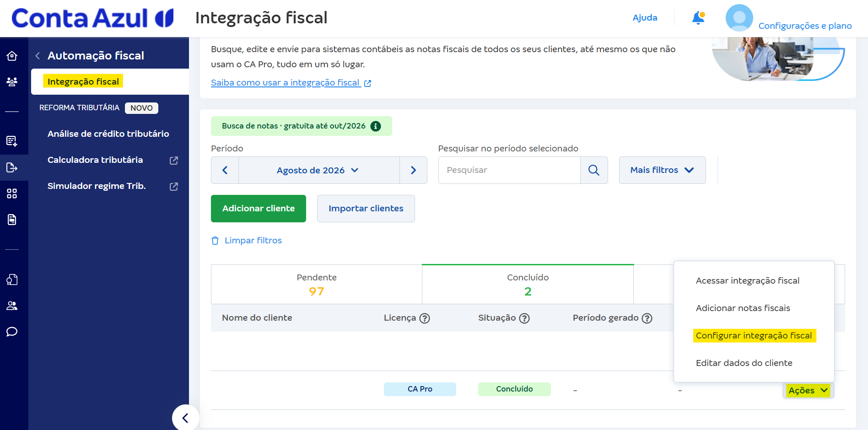Click the three-people group icon in the left rail
Viewport: 868px width, 430px height.
click(x=12, y=82)
